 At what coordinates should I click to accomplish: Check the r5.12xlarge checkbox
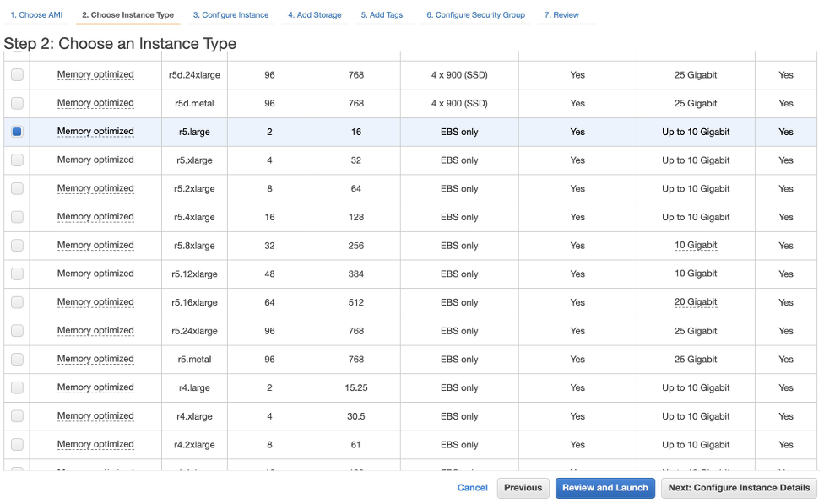click(x=16, y=274)
